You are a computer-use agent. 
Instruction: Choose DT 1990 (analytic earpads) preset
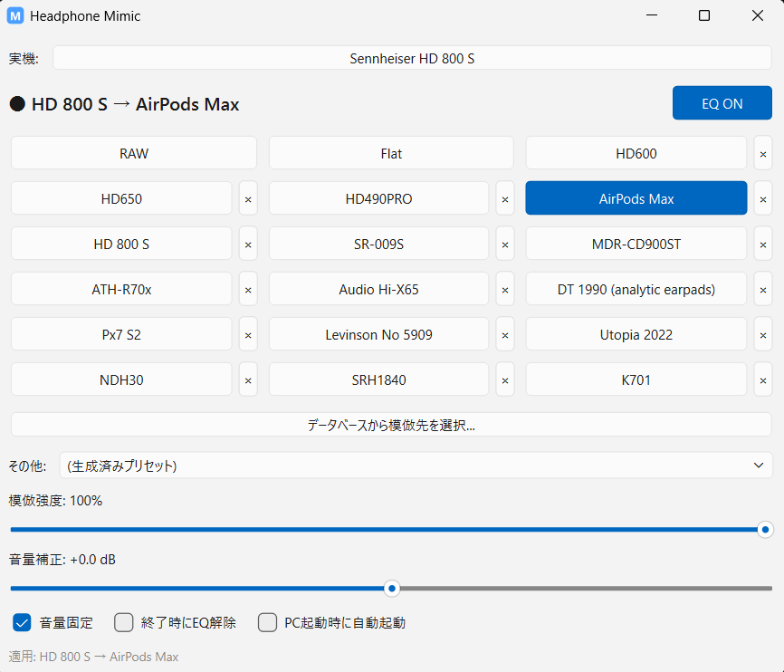(636, 289)
